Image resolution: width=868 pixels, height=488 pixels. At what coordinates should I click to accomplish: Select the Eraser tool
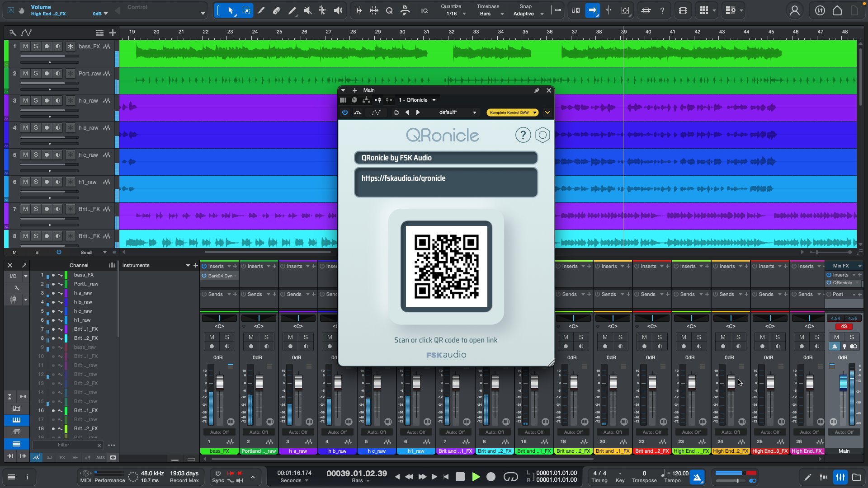277,10
